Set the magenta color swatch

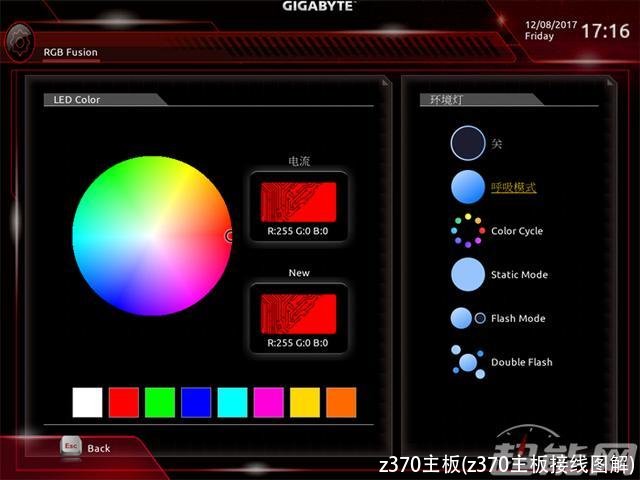(269, 402)
